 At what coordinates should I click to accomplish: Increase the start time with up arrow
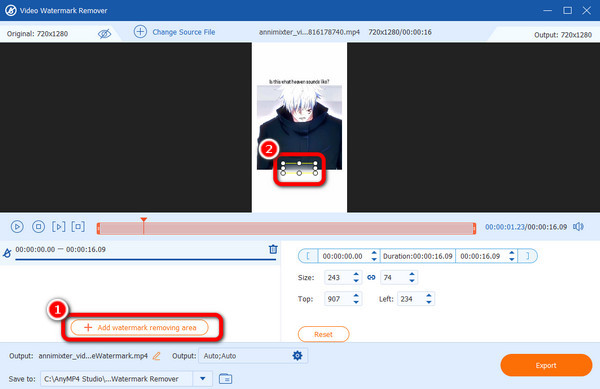(374, 253)
